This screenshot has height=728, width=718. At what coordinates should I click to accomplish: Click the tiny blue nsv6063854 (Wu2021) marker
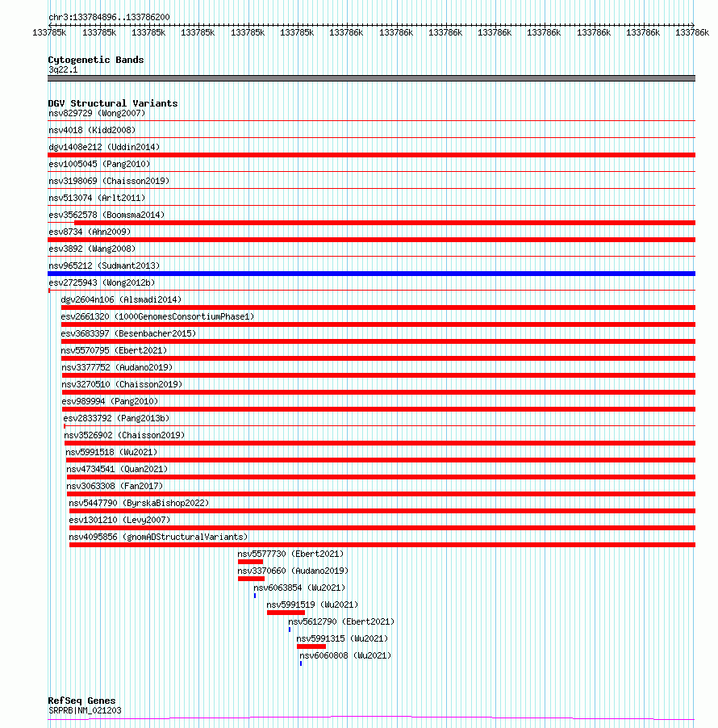point(255,596)
